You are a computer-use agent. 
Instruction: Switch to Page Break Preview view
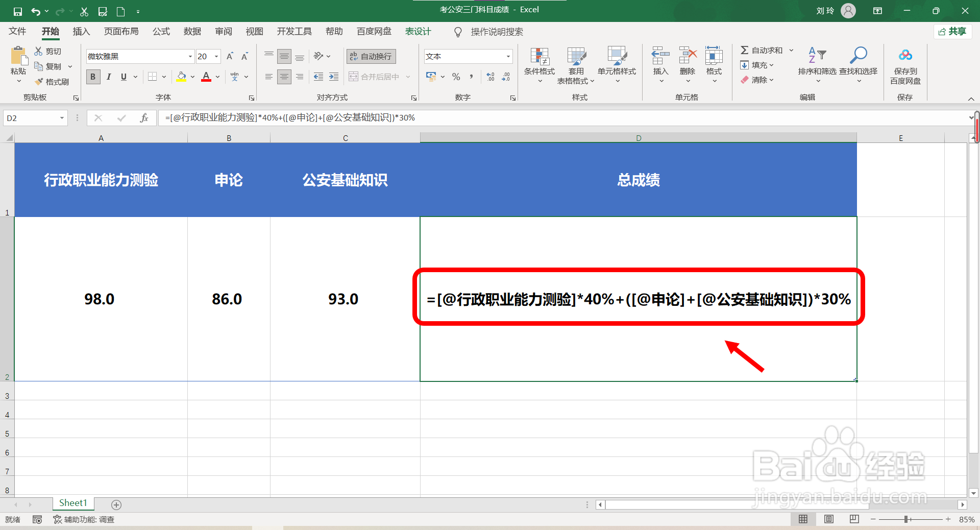[x=854, y=519]
